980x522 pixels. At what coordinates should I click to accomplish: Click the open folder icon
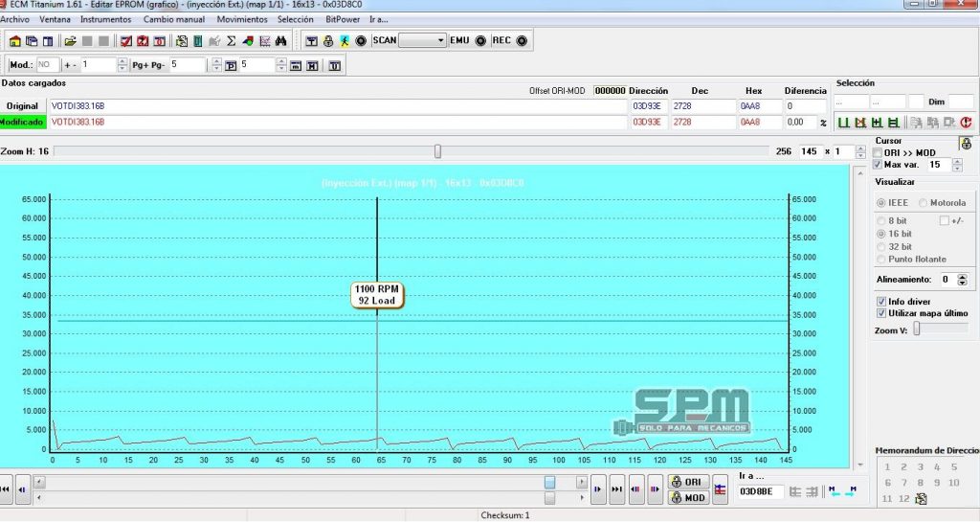coord(70,40)
